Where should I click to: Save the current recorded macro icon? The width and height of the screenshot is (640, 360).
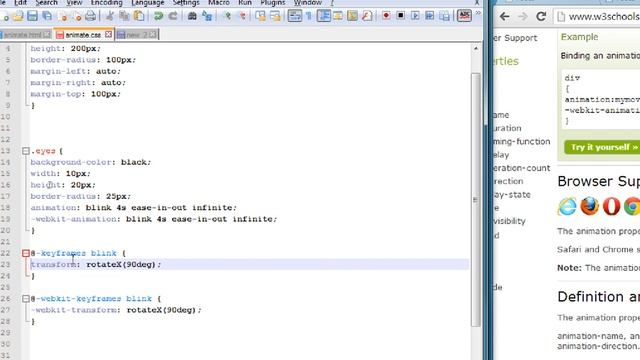pyautogui.click(x=445, y=16)
